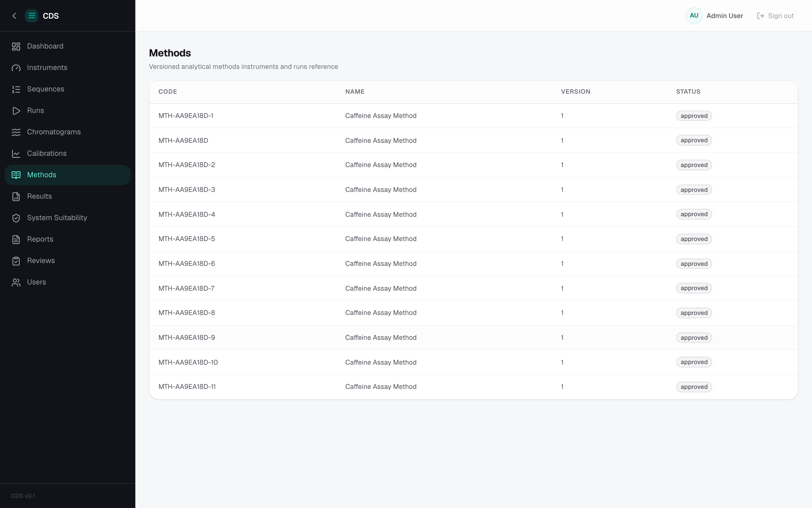
Task: Select method code MTH-AA9EA18D-3
Action: point(187,190)
